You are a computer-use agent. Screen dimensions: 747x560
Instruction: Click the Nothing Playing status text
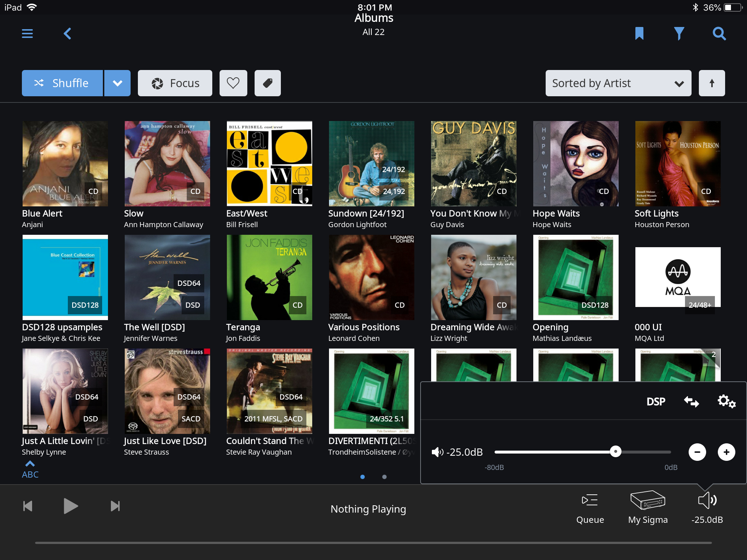[x=368, y=509]
